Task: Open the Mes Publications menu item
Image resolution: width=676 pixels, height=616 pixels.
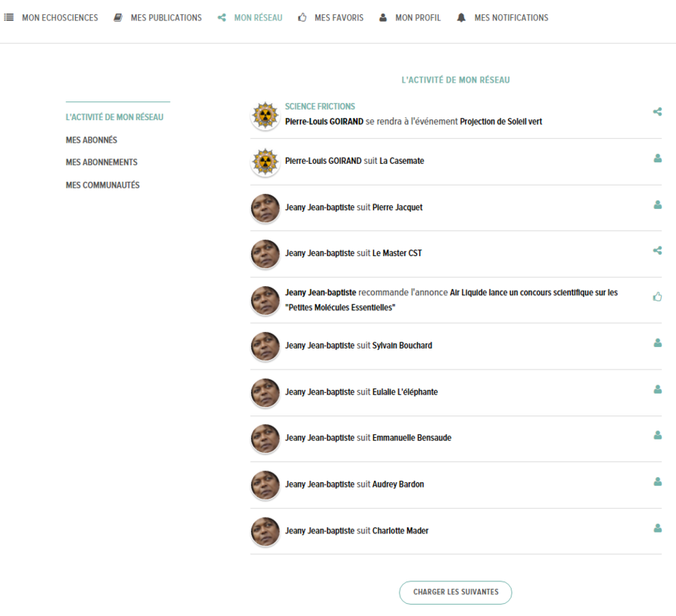Action: point(166,17)
